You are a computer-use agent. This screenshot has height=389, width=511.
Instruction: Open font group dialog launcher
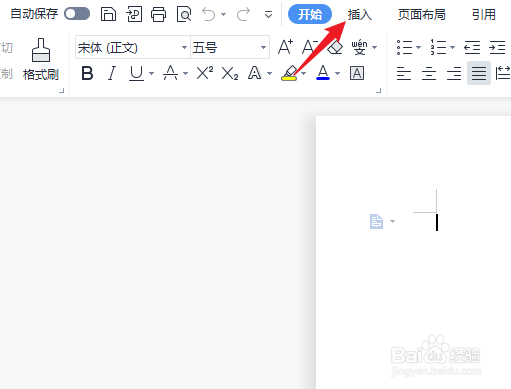click(378, 90)
